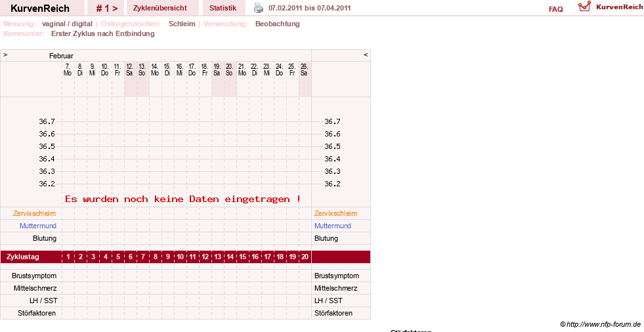Click the right Zervixschleim label

335,213
